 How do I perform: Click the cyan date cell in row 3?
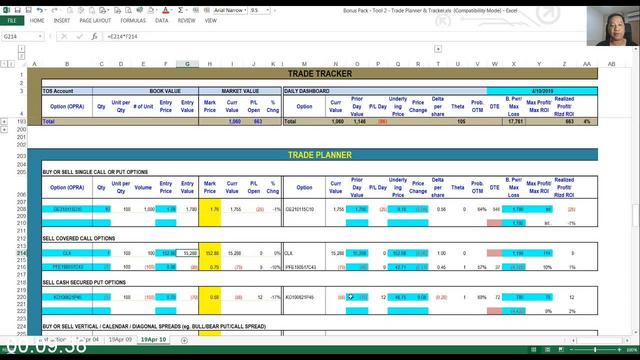(542, 91)
